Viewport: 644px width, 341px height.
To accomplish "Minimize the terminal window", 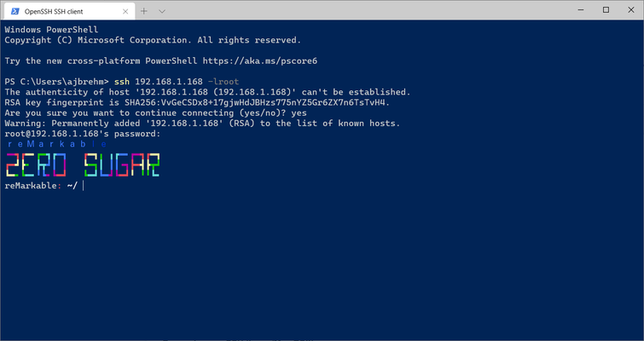I will (x=581, y=10).
